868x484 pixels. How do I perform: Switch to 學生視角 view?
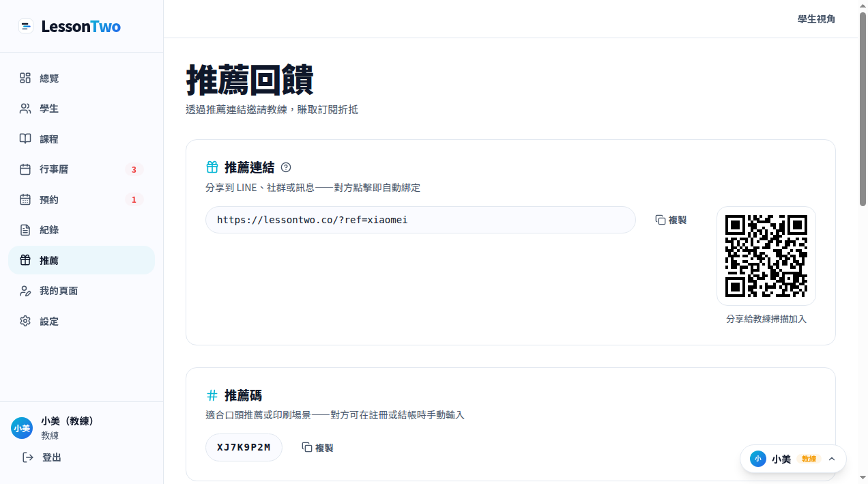coord(816,19)
